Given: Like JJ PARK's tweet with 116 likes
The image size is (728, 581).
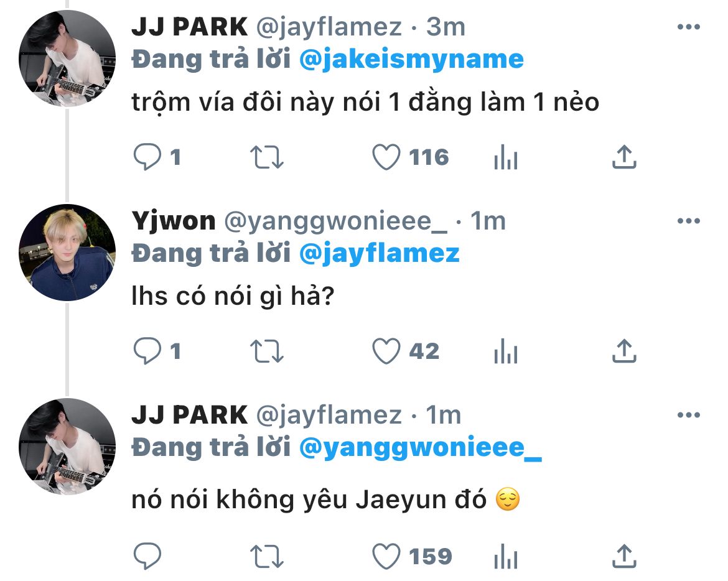Looking at the screenshot, I should [386, 157].
